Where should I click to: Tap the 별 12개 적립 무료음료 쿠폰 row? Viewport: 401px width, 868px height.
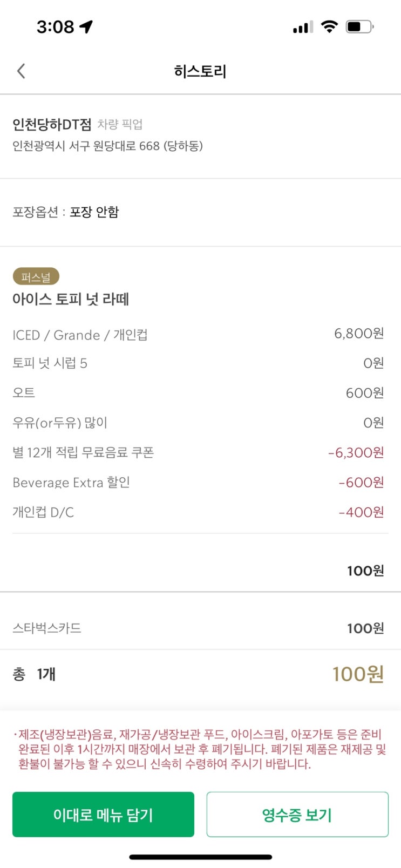click(198, 452)
